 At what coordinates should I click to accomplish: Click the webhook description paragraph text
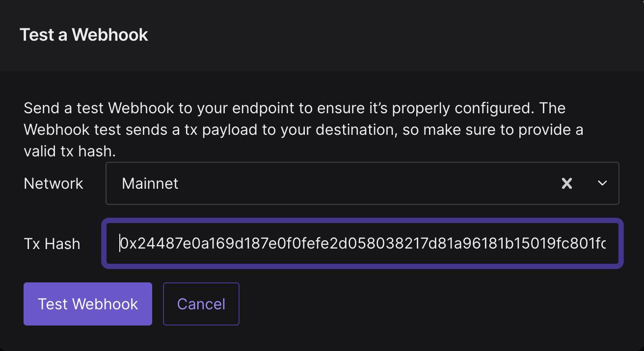[x=303, y=130]
